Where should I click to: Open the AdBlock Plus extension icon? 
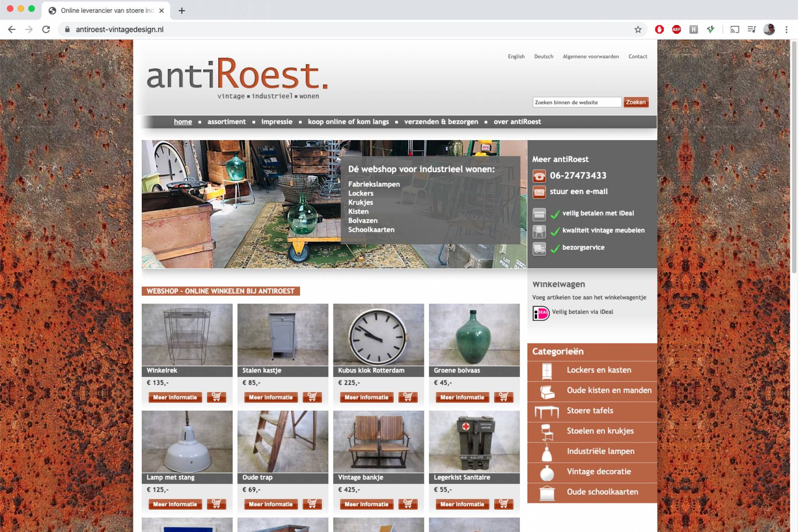click(x=676, y=30)
